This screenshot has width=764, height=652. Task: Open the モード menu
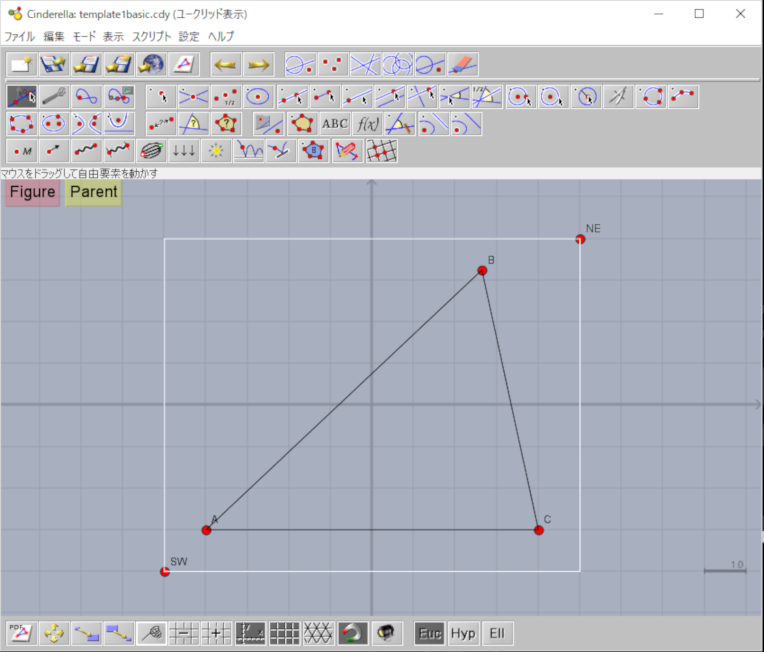(x=84, y=37)
